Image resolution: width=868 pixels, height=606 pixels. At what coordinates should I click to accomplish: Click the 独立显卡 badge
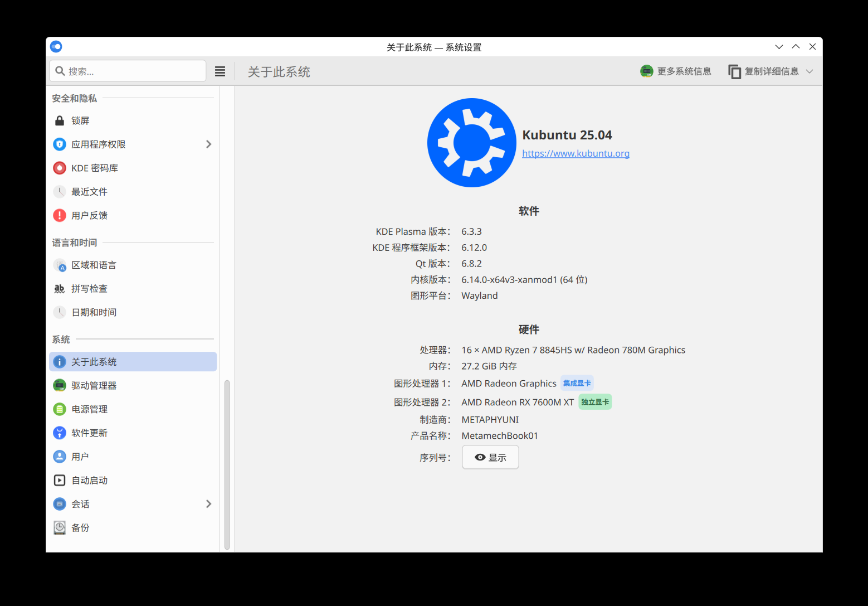point(595,402)
